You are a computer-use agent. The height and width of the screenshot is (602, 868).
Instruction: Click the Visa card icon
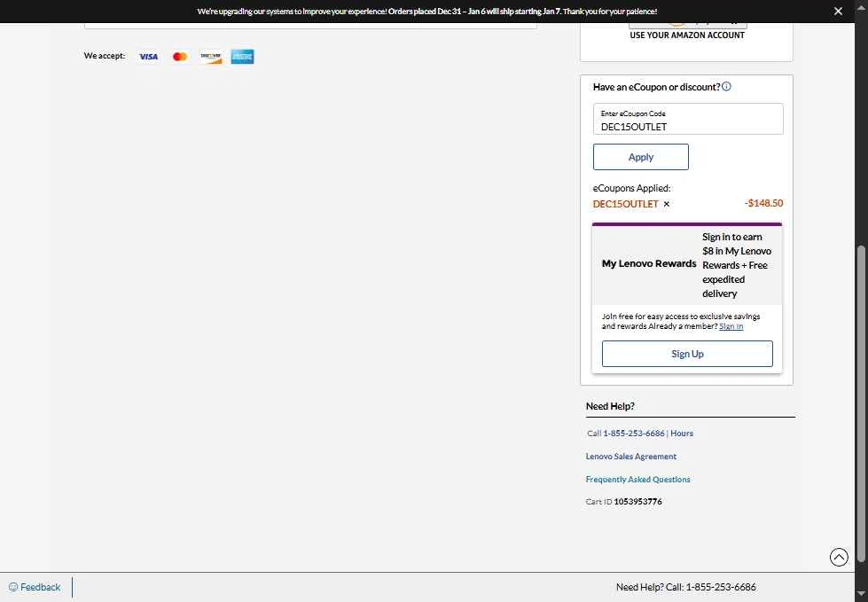(148, 57)
